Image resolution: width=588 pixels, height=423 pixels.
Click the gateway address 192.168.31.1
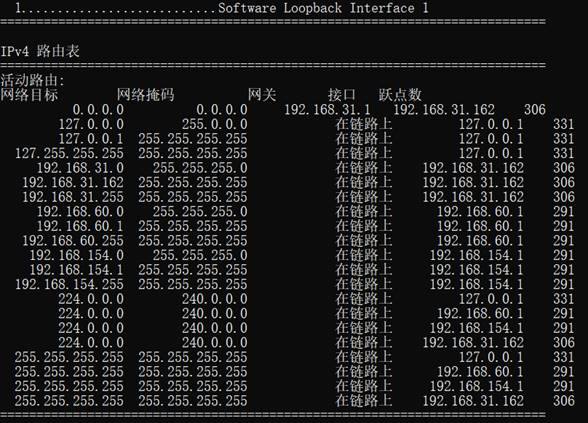(327, 110)
